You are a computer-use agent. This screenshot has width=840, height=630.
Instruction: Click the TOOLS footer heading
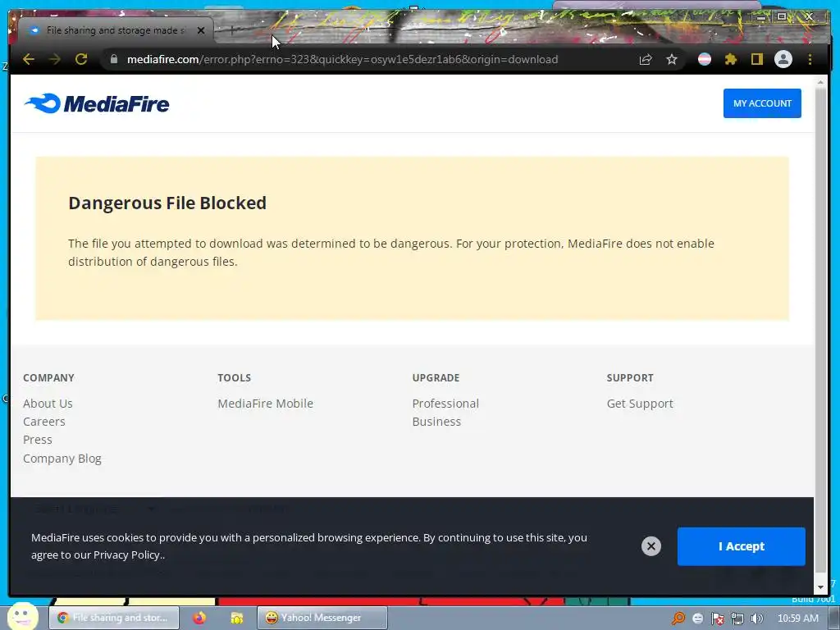pyautogui.click(x=234, y=377)
